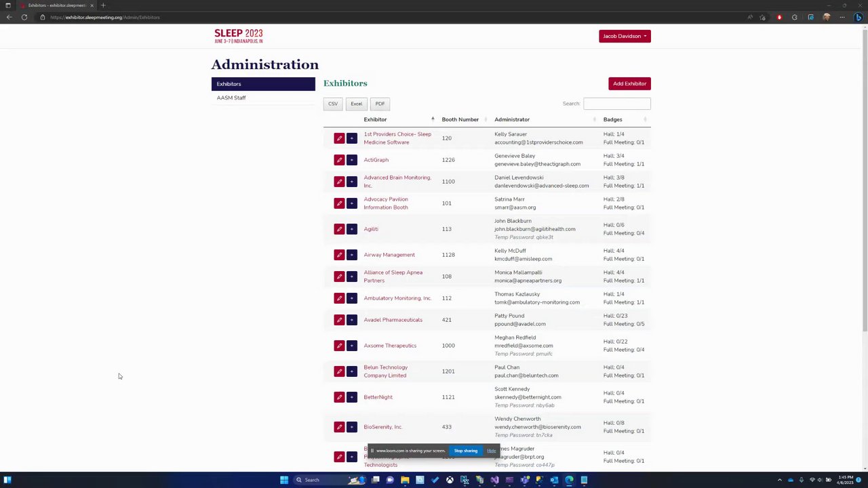Open Windows Start menu
The image size is (868, 488).
[x=284, y=480]
